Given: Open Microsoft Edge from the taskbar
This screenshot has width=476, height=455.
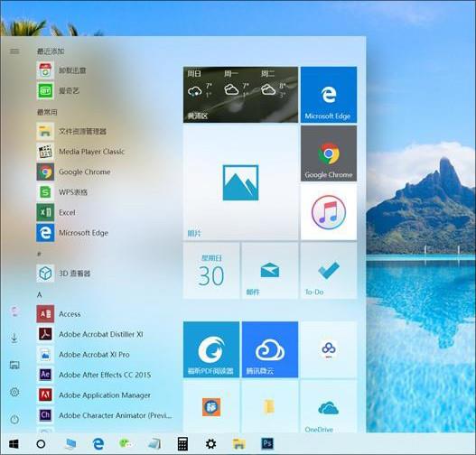Looking at the screenshot, I should point(98,444).
